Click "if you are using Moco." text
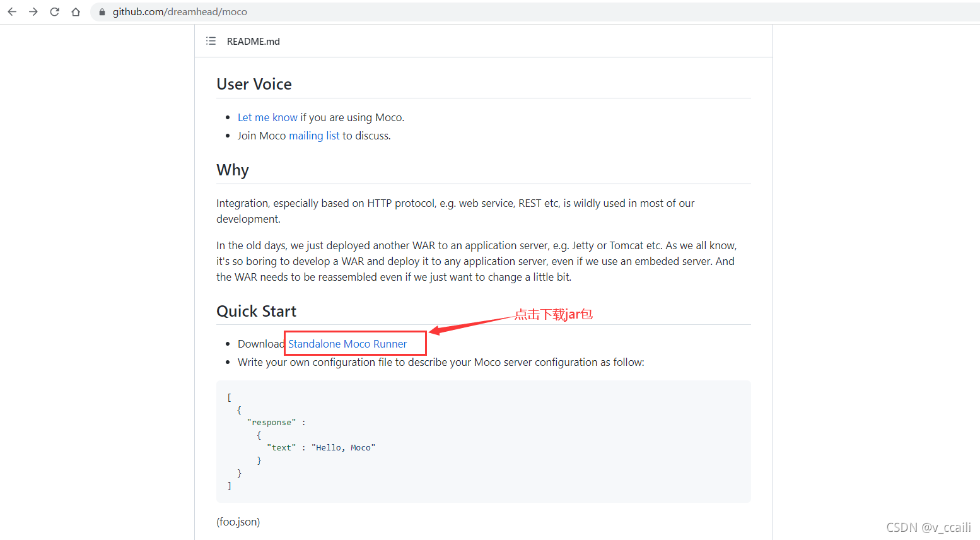Viewport: 980px width, 540px height. tap(353, 117)
